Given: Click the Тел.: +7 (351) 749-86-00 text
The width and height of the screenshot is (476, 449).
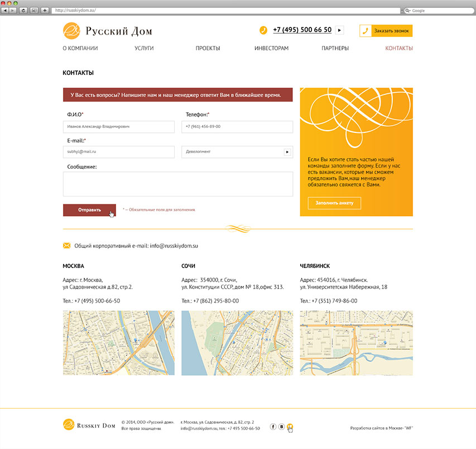Looking at the screenshot, I should (x=329, y=301).
